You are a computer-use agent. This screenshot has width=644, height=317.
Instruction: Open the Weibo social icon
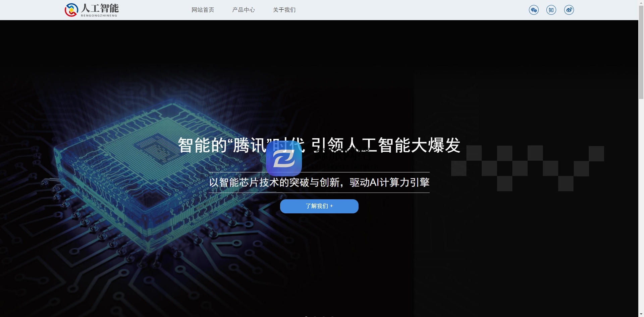click(569, 10)
